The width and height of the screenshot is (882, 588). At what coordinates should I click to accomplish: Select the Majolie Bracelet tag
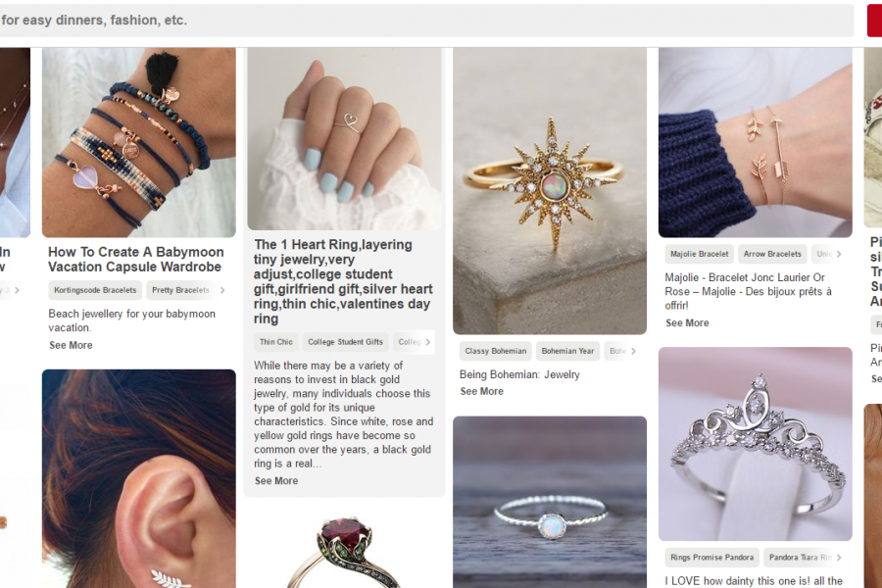(699, 255)
